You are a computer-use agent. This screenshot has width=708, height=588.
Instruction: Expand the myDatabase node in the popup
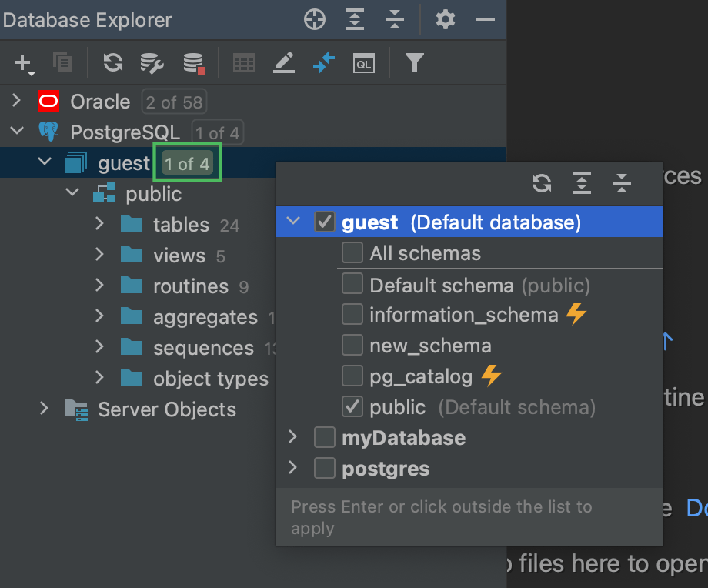pyautogui.click(x=292, y=437)
